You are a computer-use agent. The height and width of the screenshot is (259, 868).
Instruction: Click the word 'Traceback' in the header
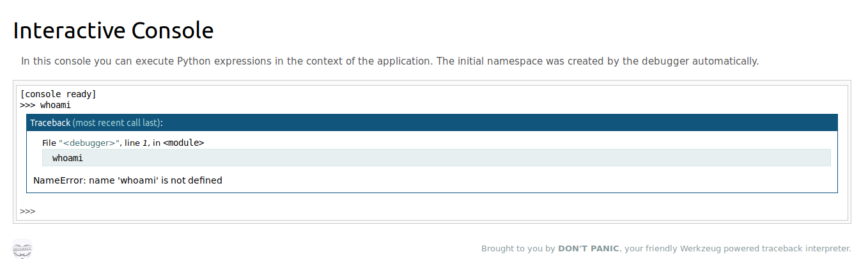(x=50, y=122)
